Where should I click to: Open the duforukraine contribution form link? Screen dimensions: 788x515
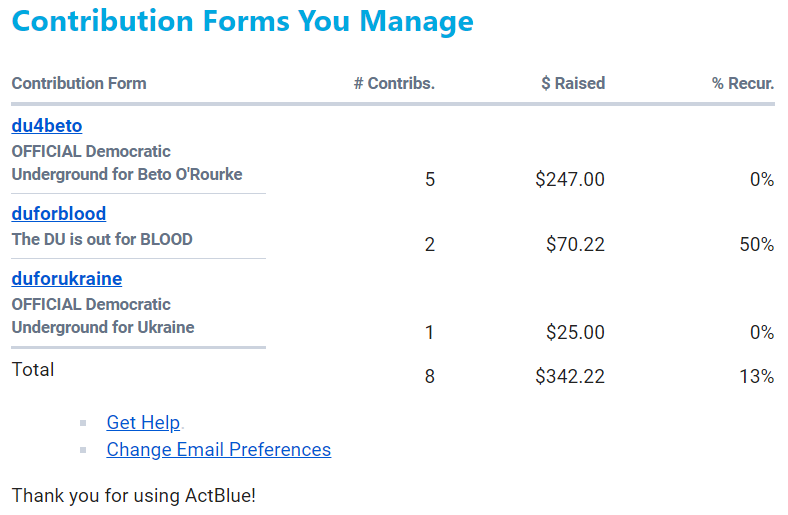click(x=67, y=278)
